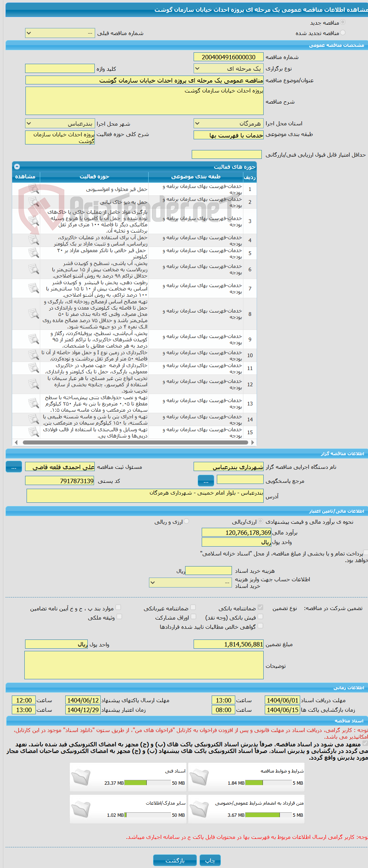This screenshot has width=368, height=868.
Task: Click the حوزه فعالیت column header
Action: [x=94, y=177]
